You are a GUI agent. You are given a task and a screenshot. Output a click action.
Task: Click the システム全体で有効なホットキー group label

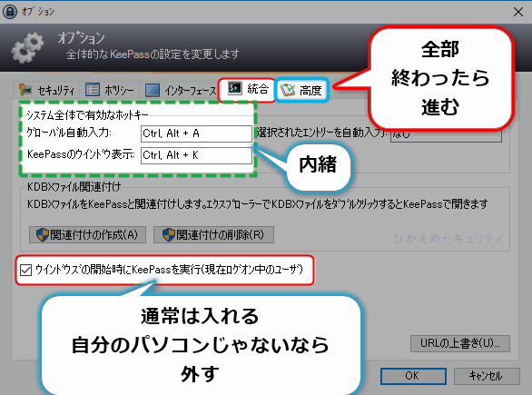(87, 115)
